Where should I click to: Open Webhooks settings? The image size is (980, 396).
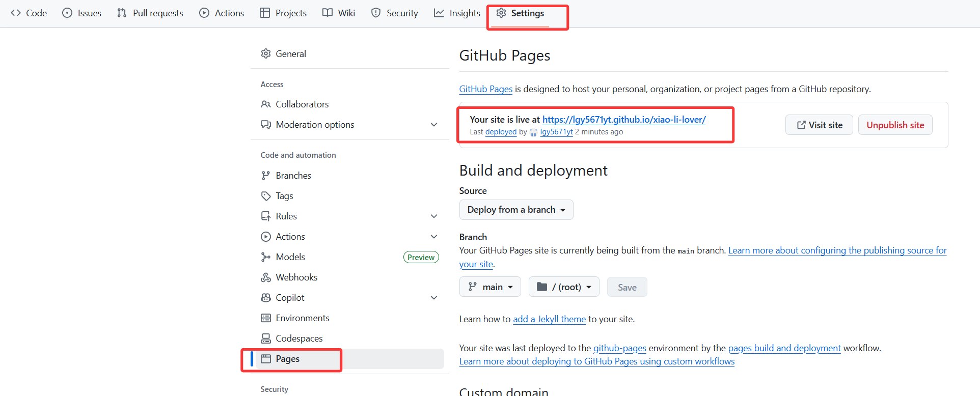350,277
